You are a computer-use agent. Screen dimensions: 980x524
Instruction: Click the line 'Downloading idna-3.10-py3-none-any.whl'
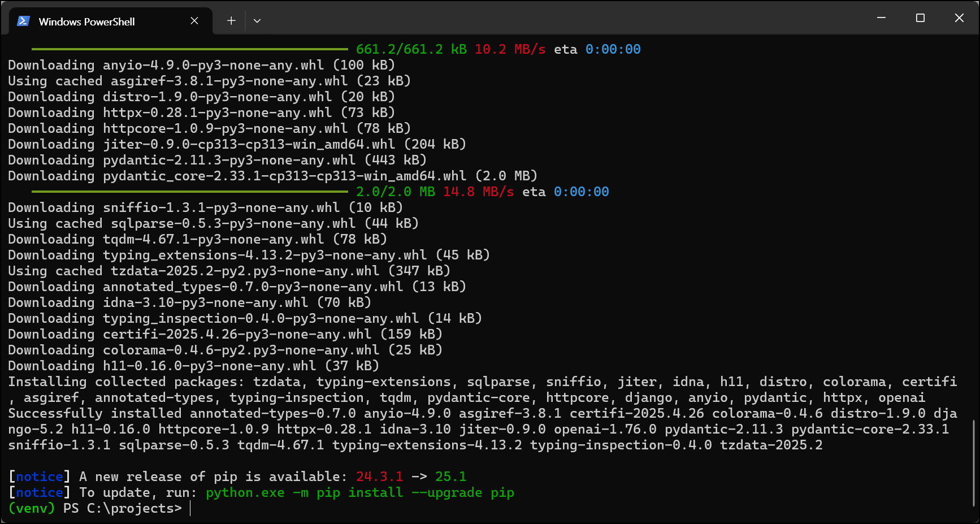[x=190, y=302]
